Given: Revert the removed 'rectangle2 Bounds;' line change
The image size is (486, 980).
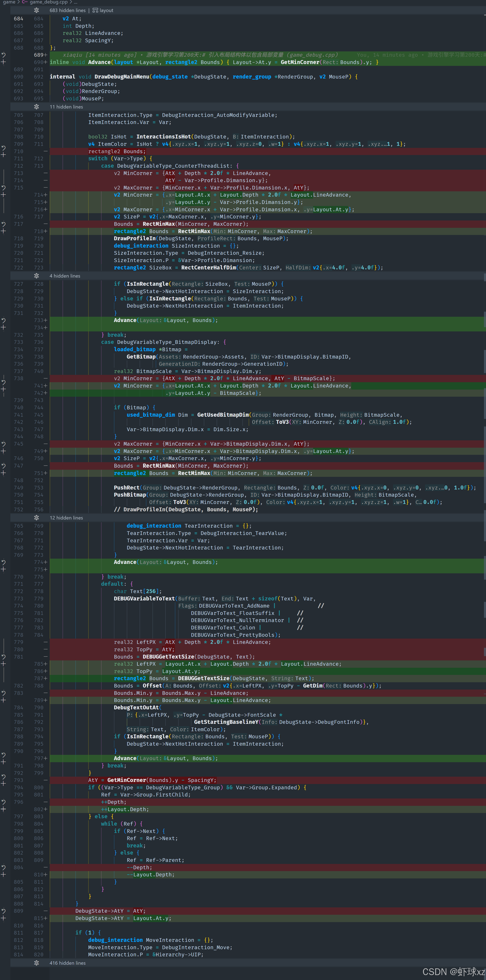Looking at the screenshot, I should coord(3,148).
